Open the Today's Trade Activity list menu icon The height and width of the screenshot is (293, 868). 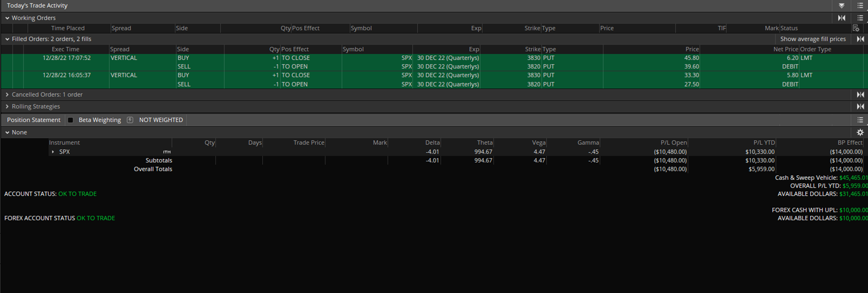point(860,6)
